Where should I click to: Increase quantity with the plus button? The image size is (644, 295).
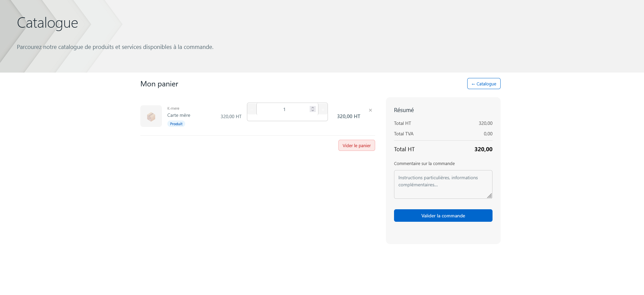tap(323, 109)
